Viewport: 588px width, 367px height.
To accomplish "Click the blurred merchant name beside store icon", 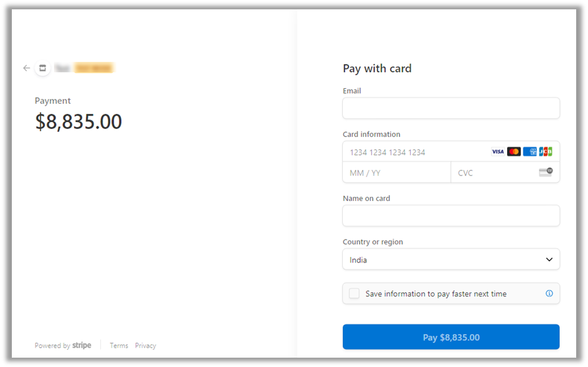I will (85, 68).
